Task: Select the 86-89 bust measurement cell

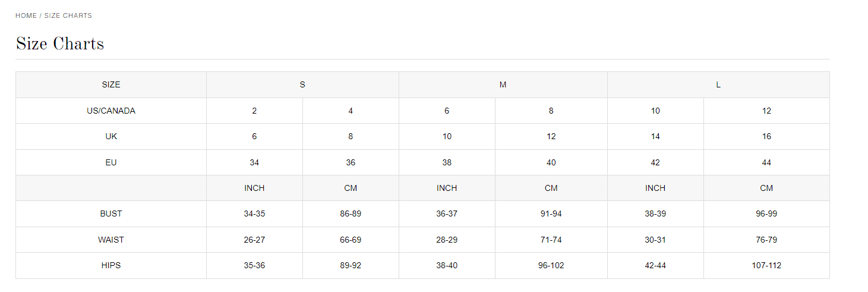Action: click(x=351, y=213)
